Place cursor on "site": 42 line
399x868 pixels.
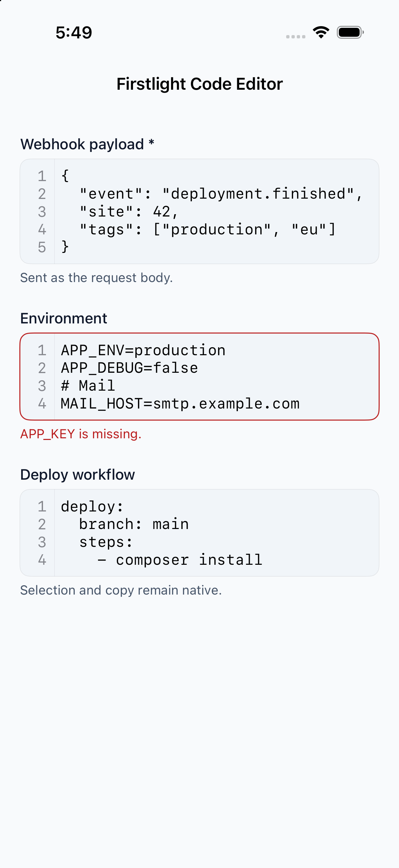pyautogui.click(x=128, y=212)
